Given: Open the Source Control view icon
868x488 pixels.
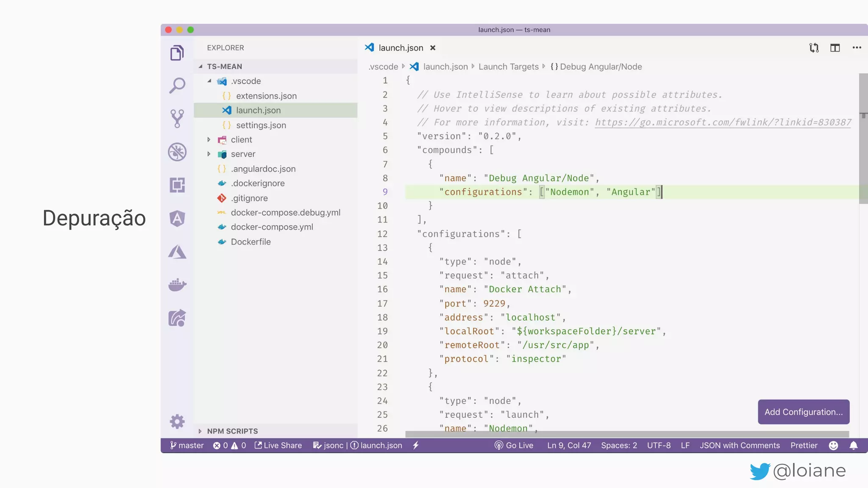Looking at the screenshot, I should (177, 119).
